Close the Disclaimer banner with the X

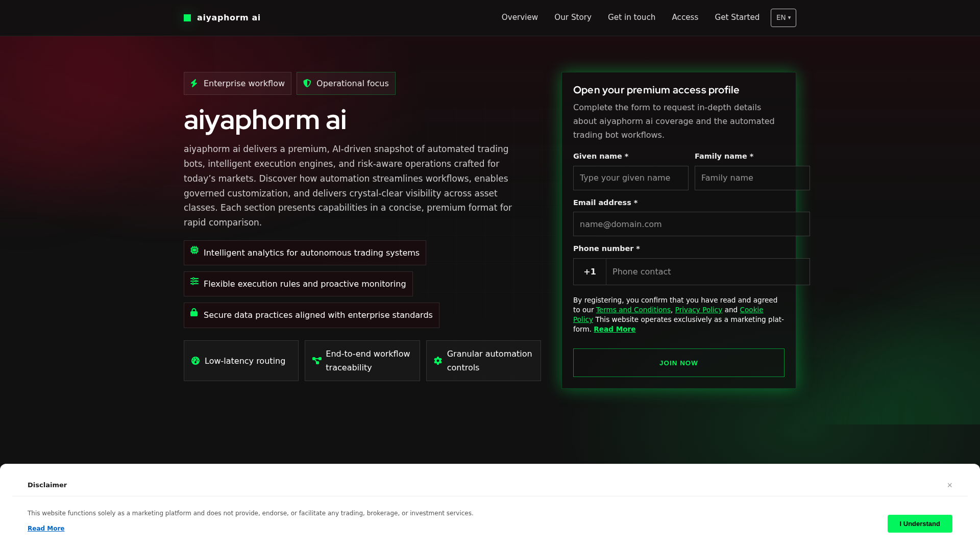[950, 485]
